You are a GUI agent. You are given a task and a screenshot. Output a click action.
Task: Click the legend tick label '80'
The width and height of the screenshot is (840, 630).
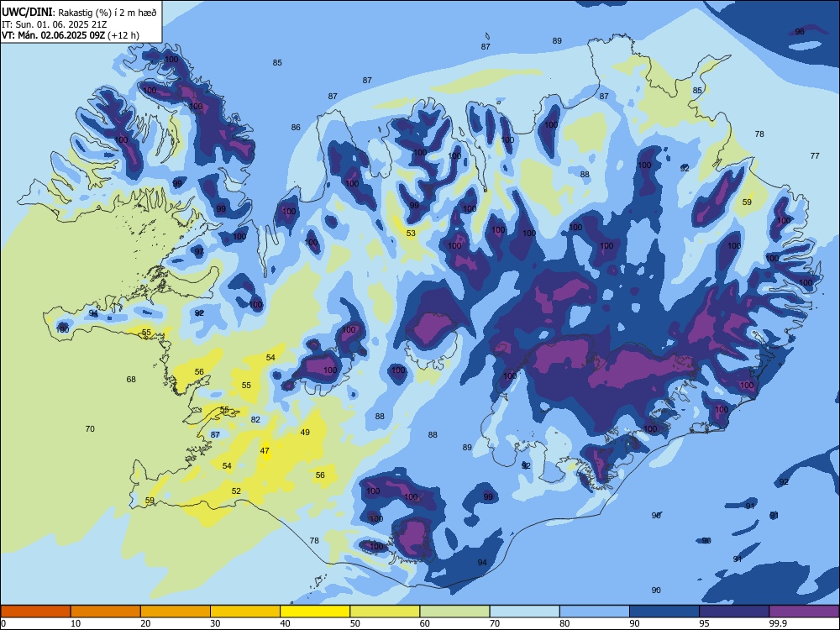click(x=564, y=623)
